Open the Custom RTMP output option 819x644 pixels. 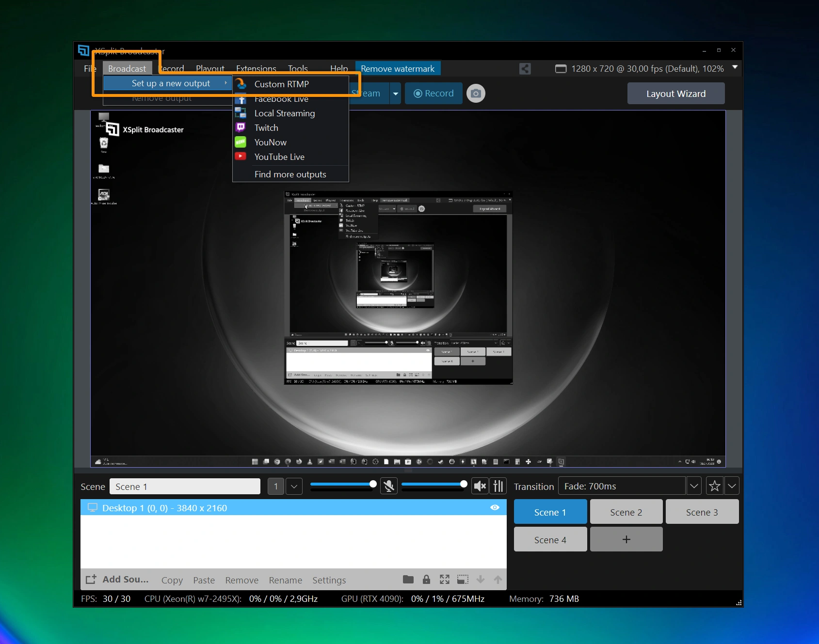[281, 84]
